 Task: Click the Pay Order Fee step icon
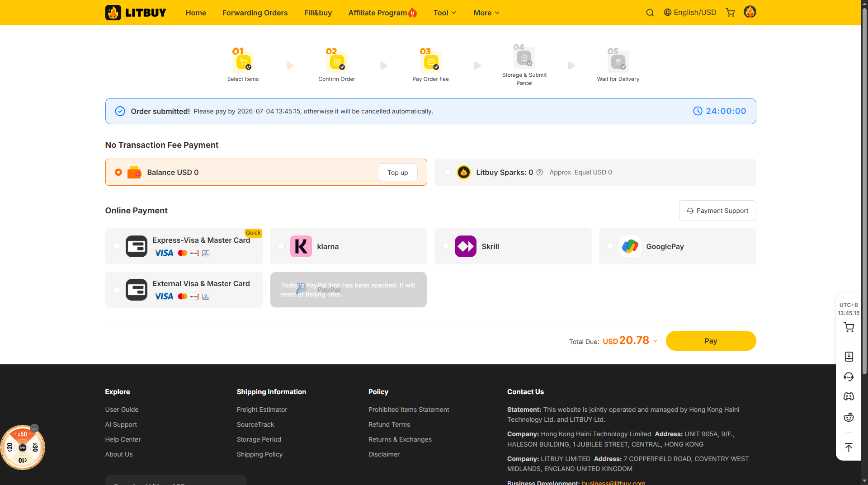(x=431, y=61)
